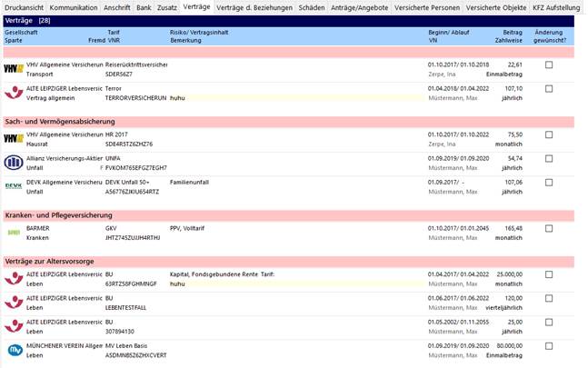588x368 pixels.
Task: Enable change checkbox for DEVK Unfall 50+
Action: (549, 183)
